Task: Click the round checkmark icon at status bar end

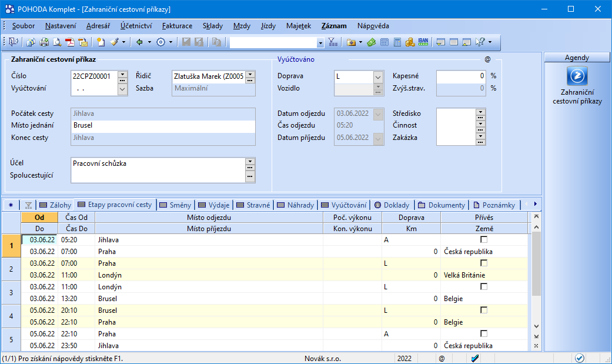Action: [x=580, y=358]
